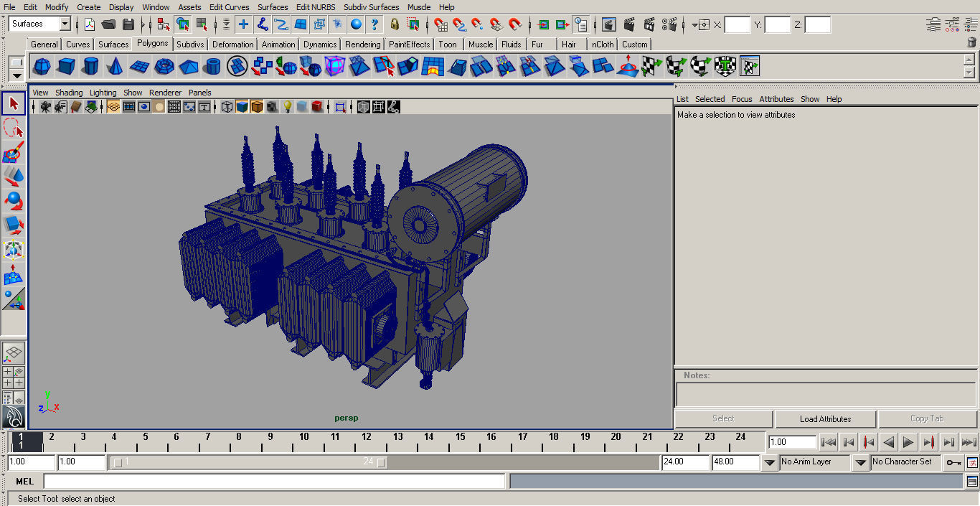Switch to the nCloth shelf tab
The height and width of the screenshot is (506, 980).
click(603, 44)
